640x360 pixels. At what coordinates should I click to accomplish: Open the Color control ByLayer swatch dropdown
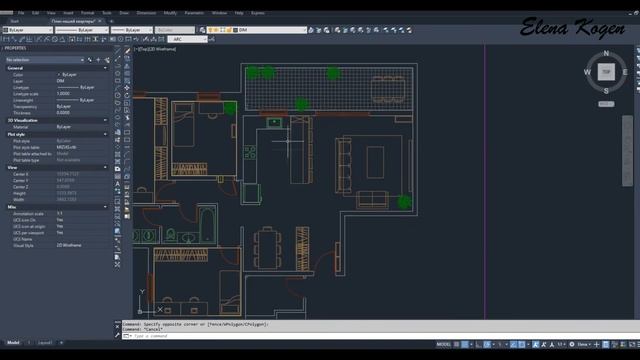[x=28, y=30]
